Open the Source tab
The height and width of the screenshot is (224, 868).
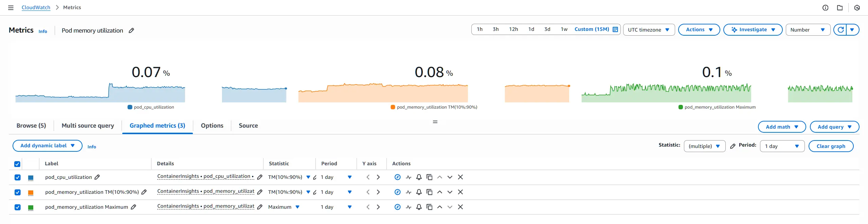pos(248,126)
